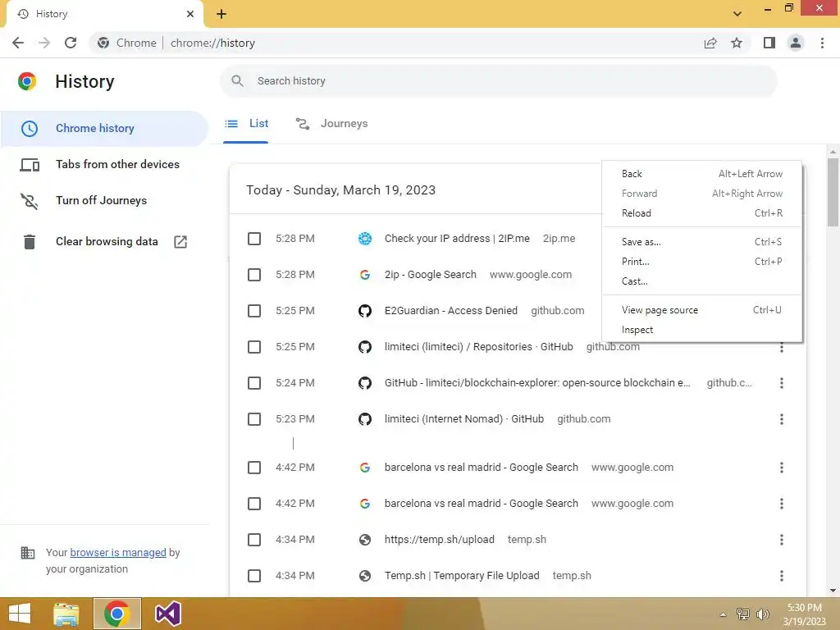Choose Inspect in the context menu
The image size is (840, 630).
(702, 330)
